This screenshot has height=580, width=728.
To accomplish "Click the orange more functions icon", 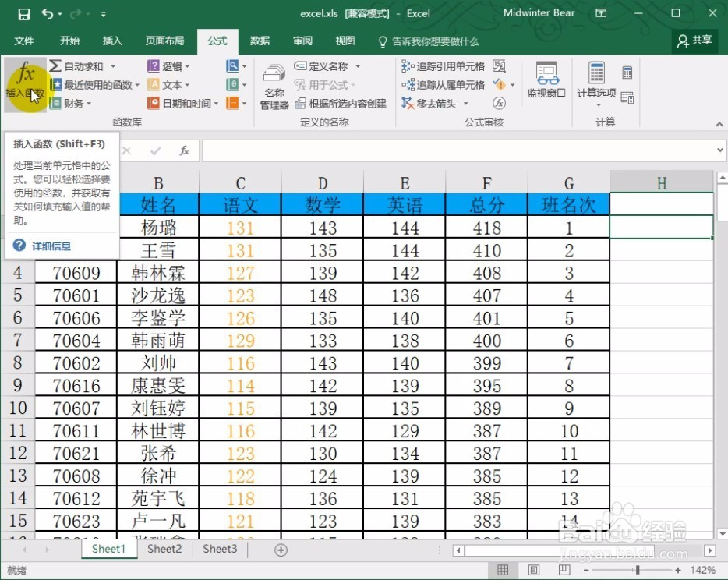I will 232,103.
